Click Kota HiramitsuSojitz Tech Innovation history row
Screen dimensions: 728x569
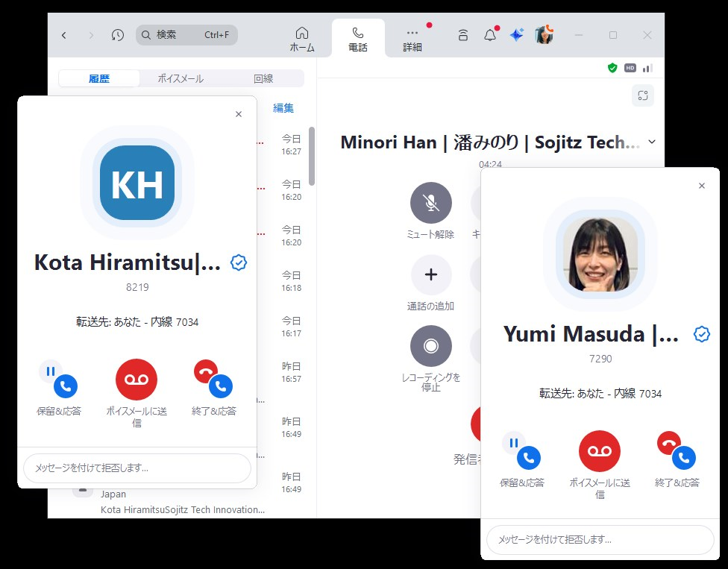[x=183, y=509]
